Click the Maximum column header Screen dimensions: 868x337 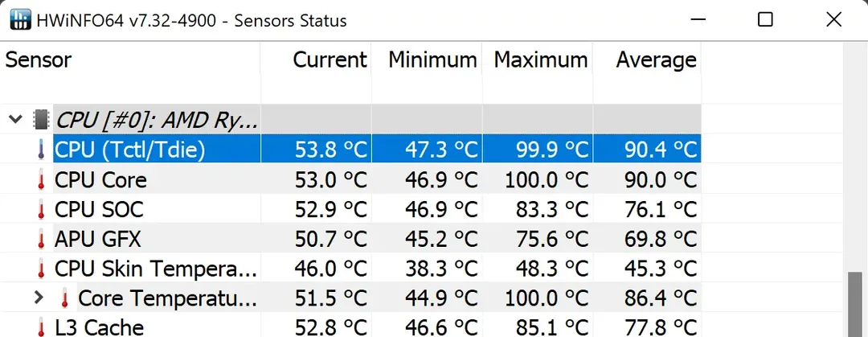pyautogui.click(x=540, y=60)
